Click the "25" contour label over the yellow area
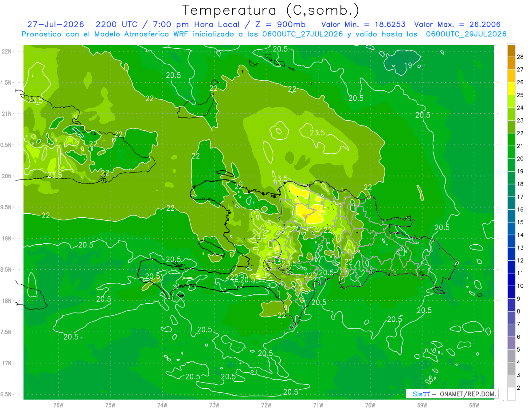The width and height of the screenshot is (532, 411). pos(322,212)
